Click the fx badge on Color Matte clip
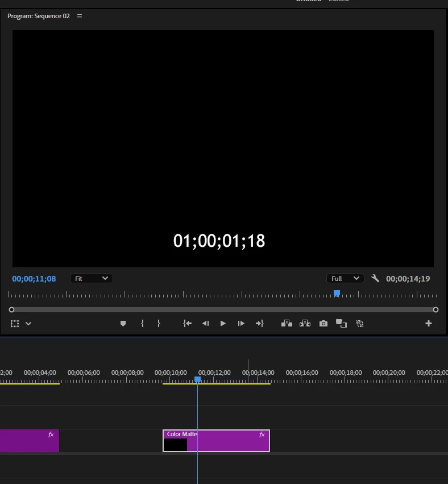 coord(262,435)
